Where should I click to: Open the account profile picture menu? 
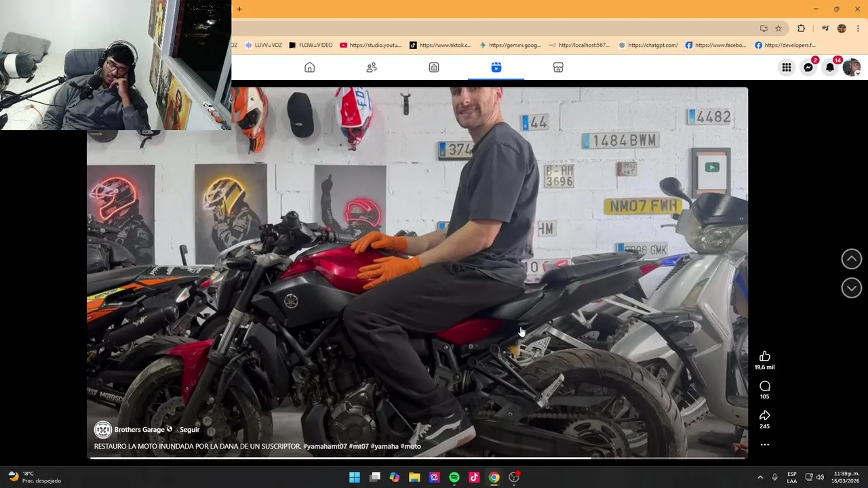click(852, 67)
